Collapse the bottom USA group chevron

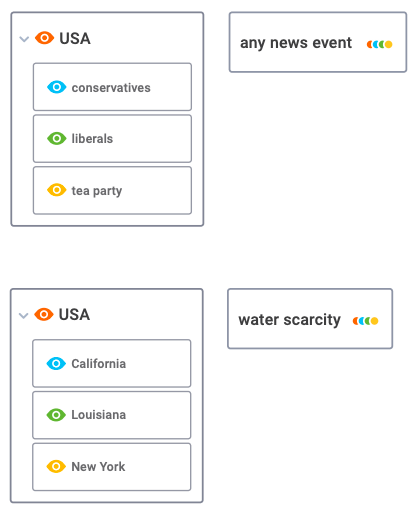click(23, 315)
